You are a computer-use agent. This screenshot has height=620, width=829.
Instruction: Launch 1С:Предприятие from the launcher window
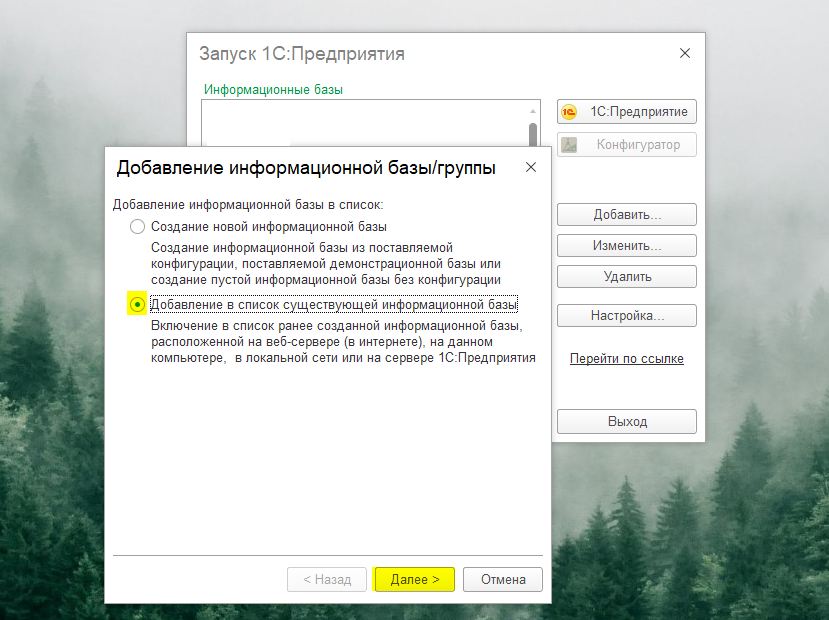click(x=627, y=112)
